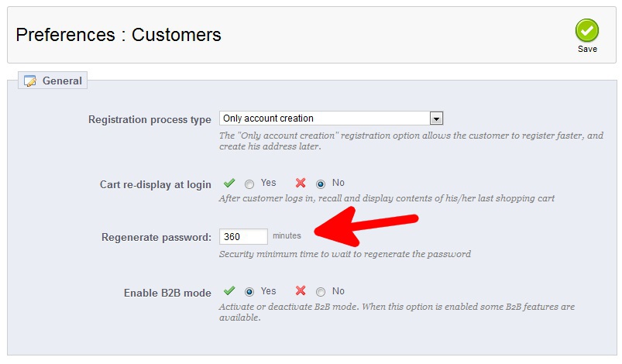Click the Regenerate password label
622x364 pixels.
click(x=156, y=237)
